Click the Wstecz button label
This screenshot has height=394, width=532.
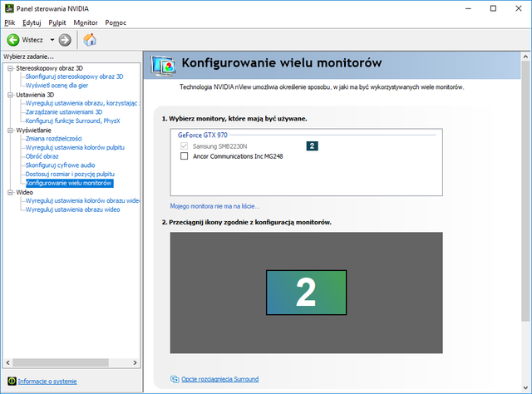click(x=32, y=40)
